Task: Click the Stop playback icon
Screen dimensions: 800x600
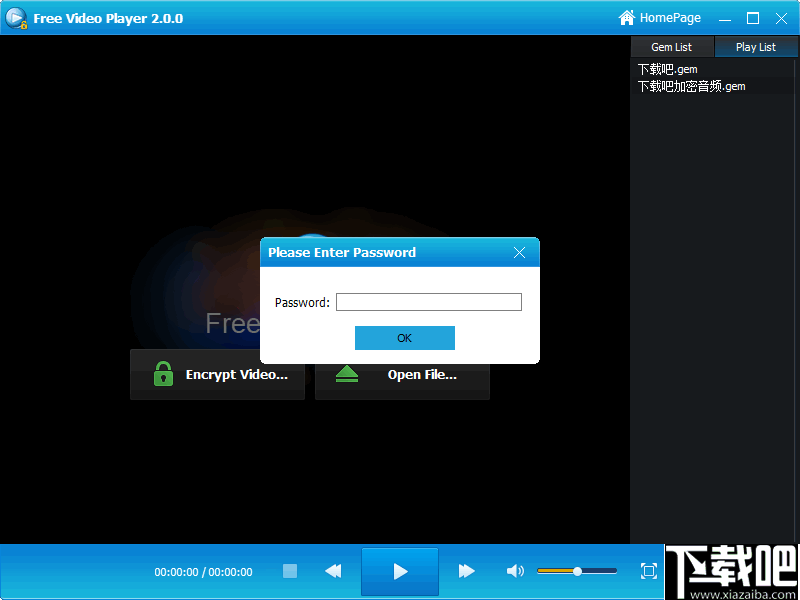Action: tap(289, 571)
